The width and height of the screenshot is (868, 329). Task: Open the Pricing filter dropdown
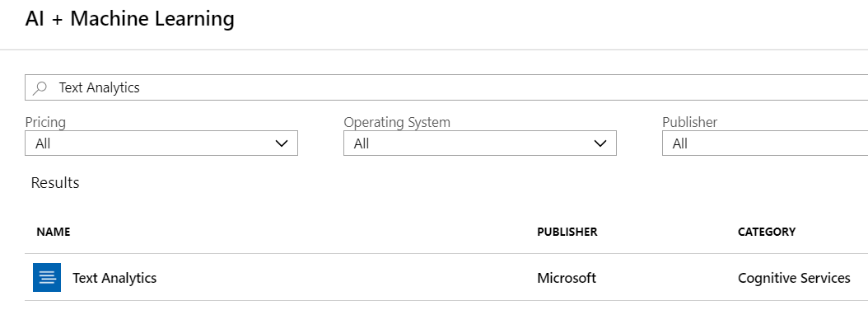click(x=161, y=143)
